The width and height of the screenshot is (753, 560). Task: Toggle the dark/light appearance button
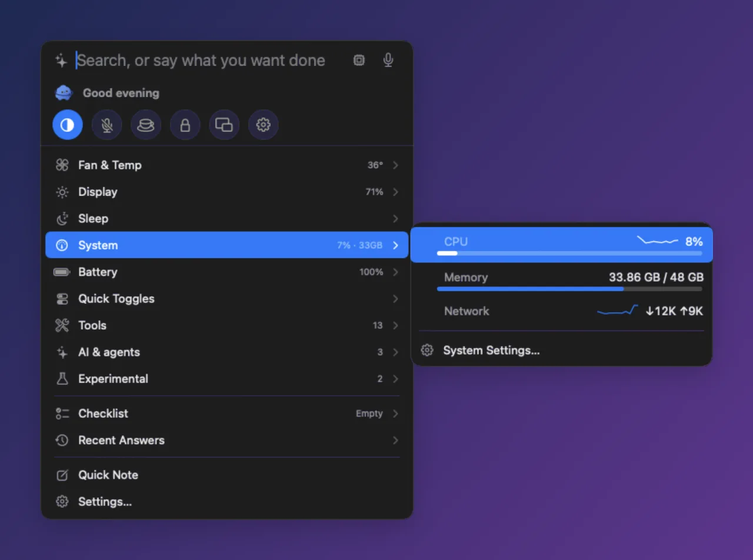point(68,125)
